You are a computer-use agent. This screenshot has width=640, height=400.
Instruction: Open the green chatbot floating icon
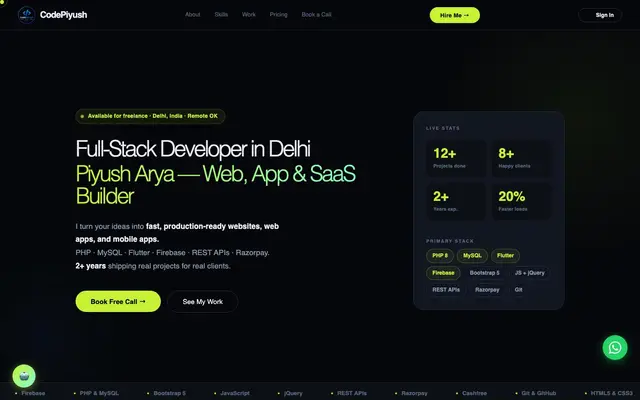[x=24, y=376]
